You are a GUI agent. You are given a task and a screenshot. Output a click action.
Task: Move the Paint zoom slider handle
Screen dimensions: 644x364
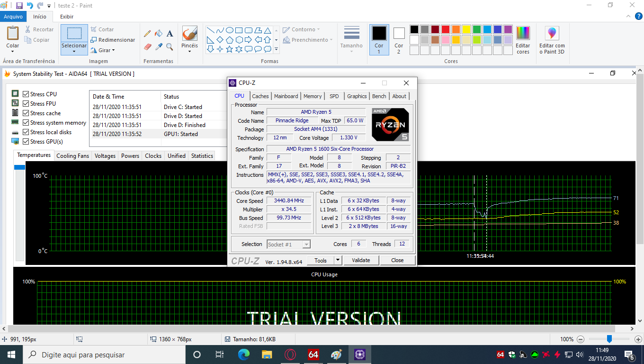coord(609,339)
